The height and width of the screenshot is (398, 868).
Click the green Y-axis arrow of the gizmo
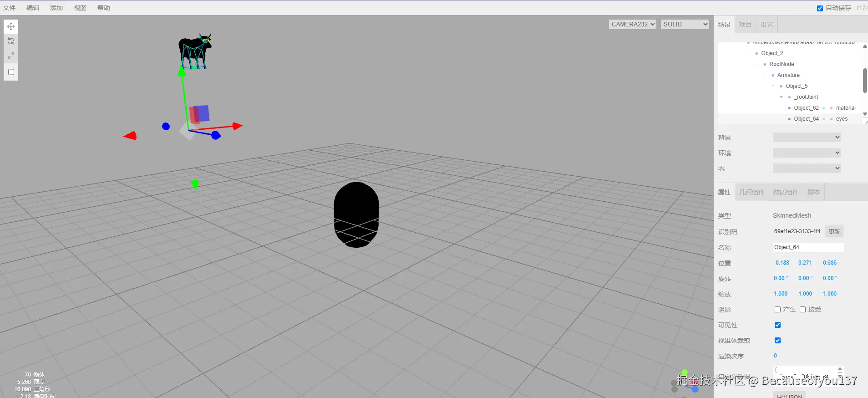[182, 71]
